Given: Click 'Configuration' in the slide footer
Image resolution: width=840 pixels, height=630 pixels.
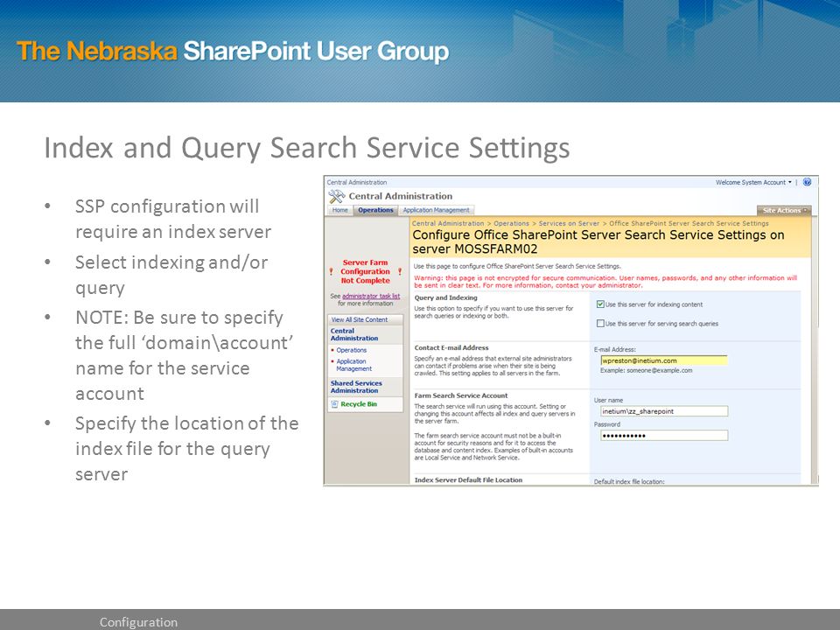Looking at the screenshot, I should (x=138, y=622).
